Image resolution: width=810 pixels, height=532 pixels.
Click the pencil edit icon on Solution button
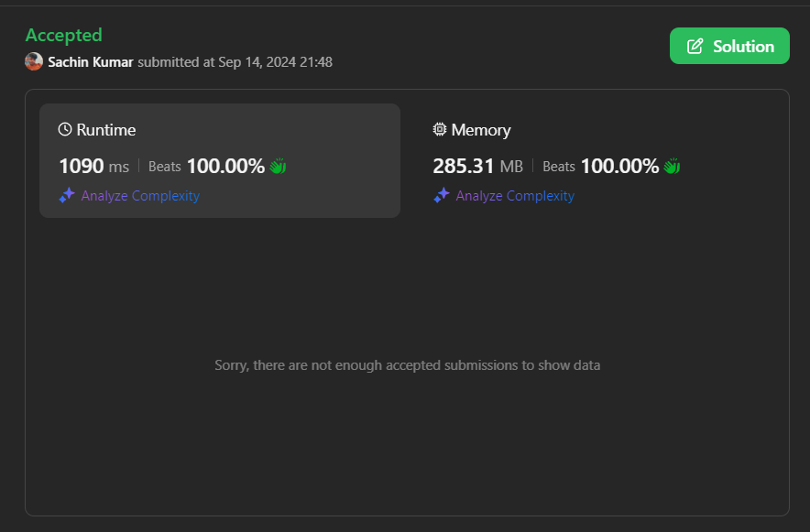coord(695,46)
